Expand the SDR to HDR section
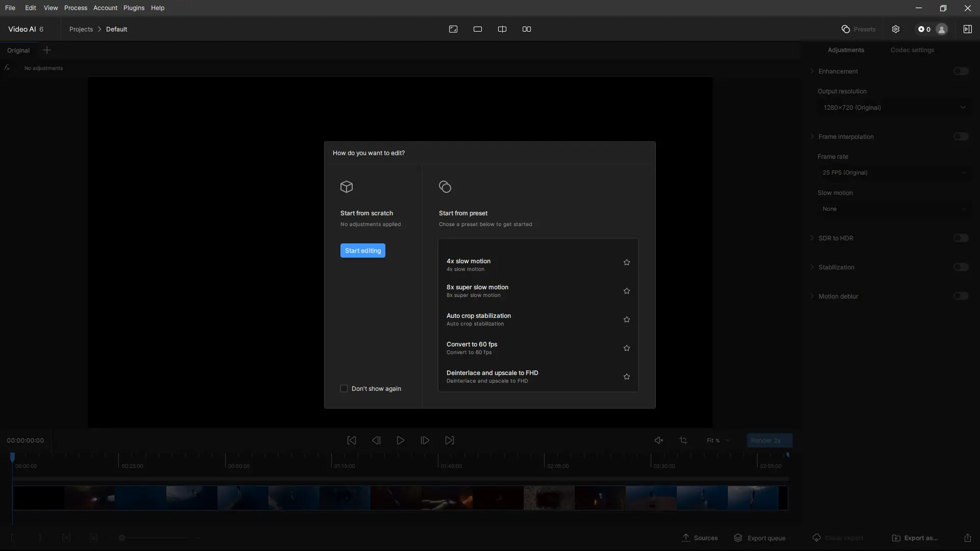980x551 pixels. (x=812, y=238)
